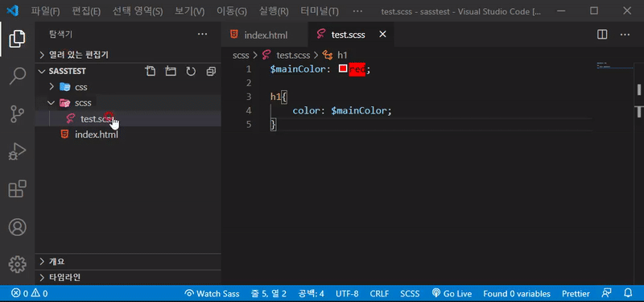Open the 이동(G) menu
This screenshot has height=302, width=644.
point(232,11)
